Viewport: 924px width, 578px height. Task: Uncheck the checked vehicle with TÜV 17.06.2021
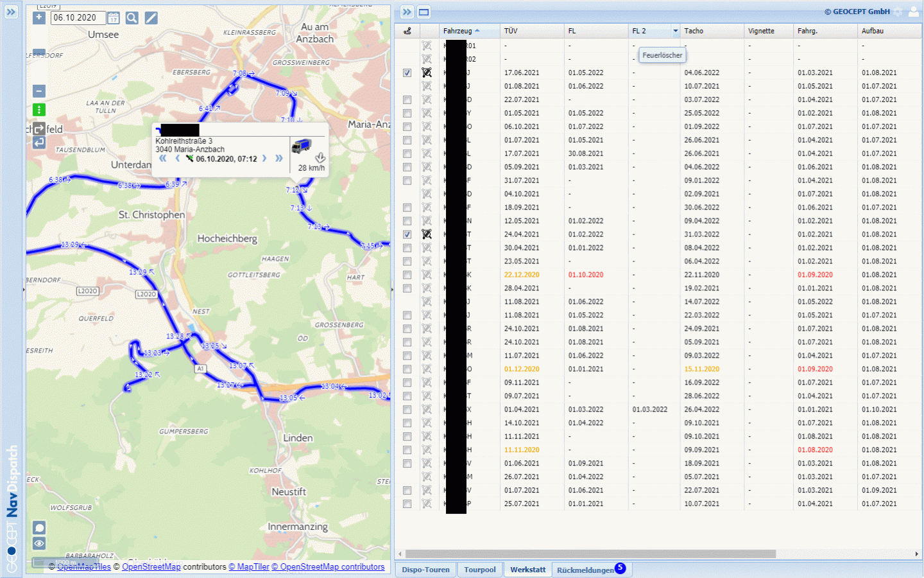(407, 73)
